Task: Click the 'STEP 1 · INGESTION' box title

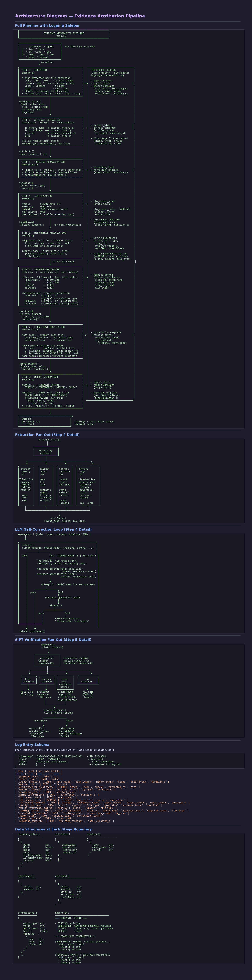Action: click(34, 70)
